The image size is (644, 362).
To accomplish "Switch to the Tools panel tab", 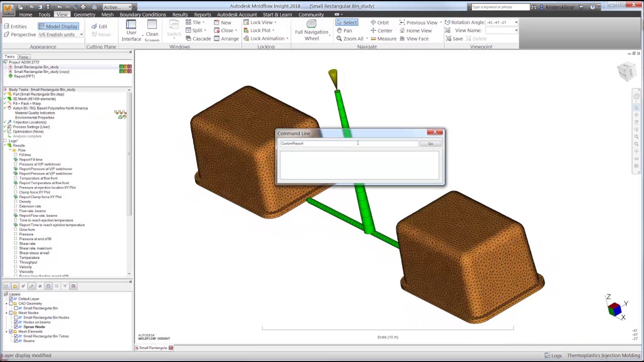I will coord(23,57).
